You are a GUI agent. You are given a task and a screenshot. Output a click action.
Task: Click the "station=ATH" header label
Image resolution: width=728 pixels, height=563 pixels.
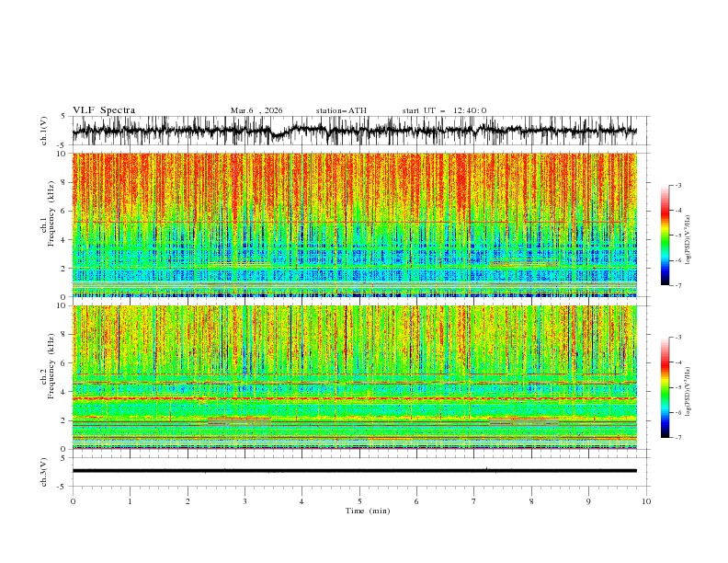(x=341, y=110)
